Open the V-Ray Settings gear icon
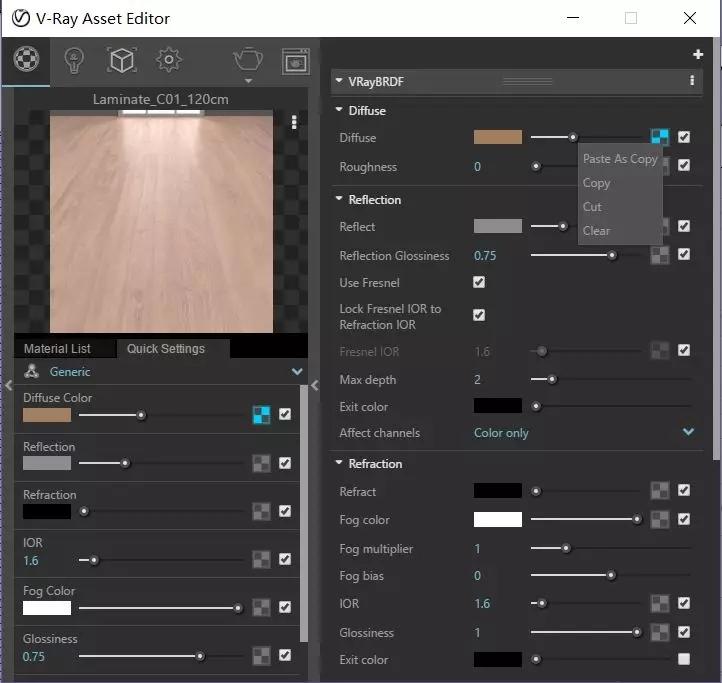This screenshot has width=722, height=683. pos(169,60)
